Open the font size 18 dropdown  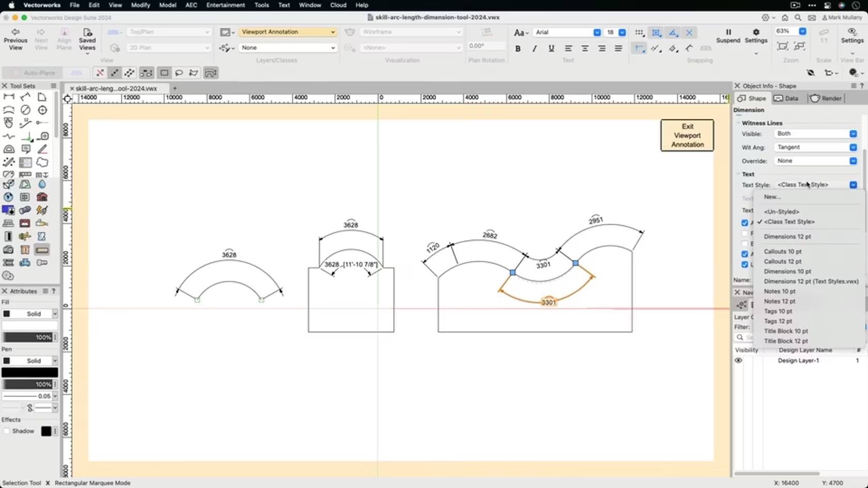(x=616, y=32)
